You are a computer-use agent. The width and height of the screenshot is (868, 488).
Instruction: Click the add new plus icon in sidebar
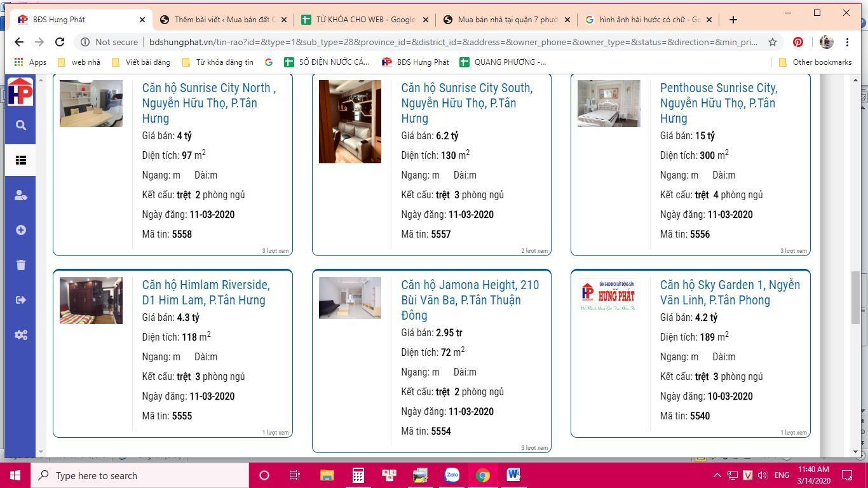20,230
